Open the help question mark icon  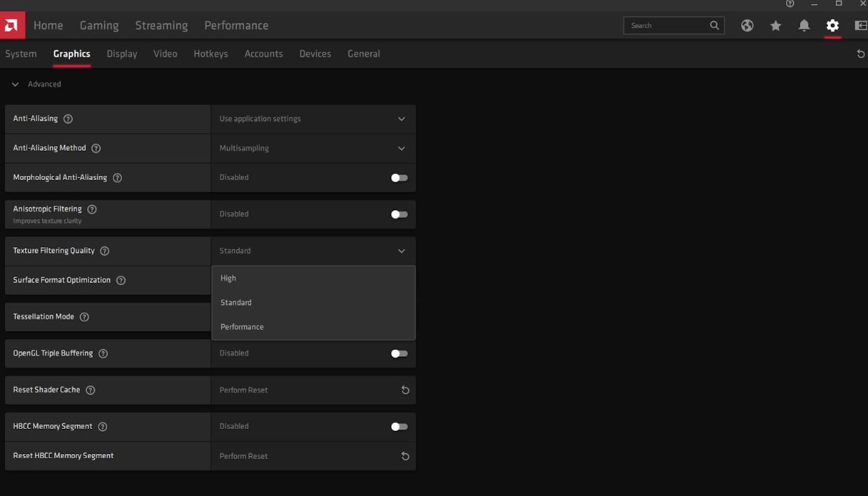click(x=789, y=4)
